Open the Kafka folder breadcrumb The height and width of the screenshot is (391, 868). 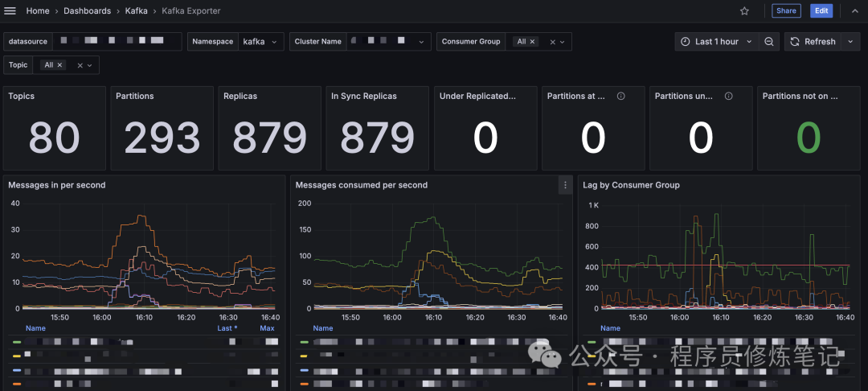click(x=136, y=11)
